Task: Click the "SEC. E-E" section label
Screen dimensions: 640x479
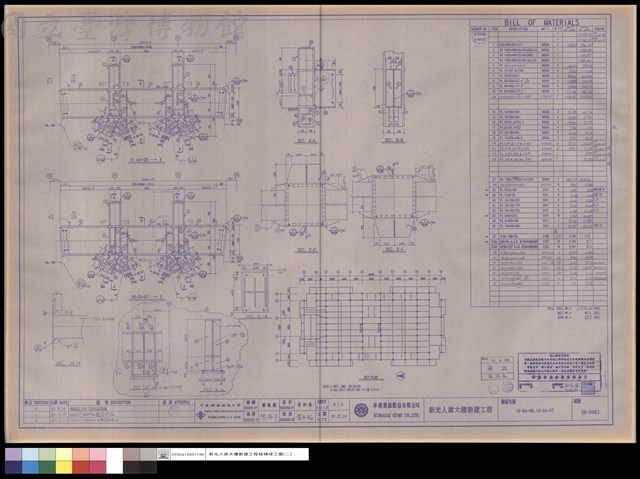Action: 395,249
